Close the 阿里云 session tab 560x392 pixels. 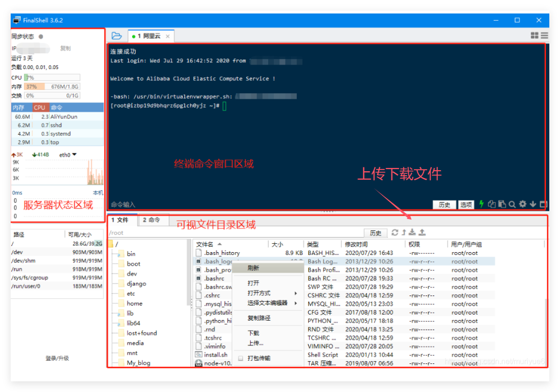(168, 37)
